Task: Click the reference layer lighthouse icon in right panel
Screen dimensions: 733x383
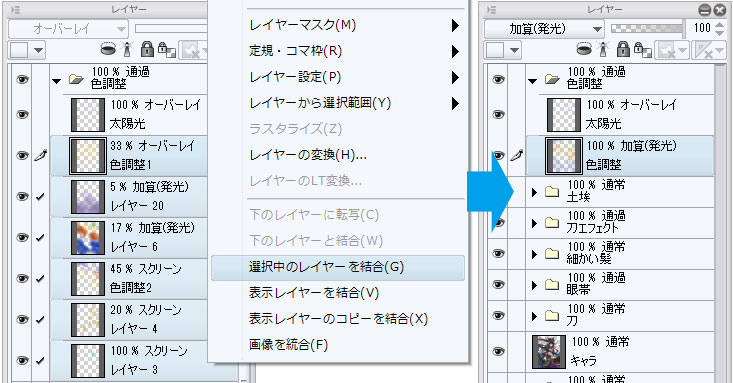Action: 603,49
